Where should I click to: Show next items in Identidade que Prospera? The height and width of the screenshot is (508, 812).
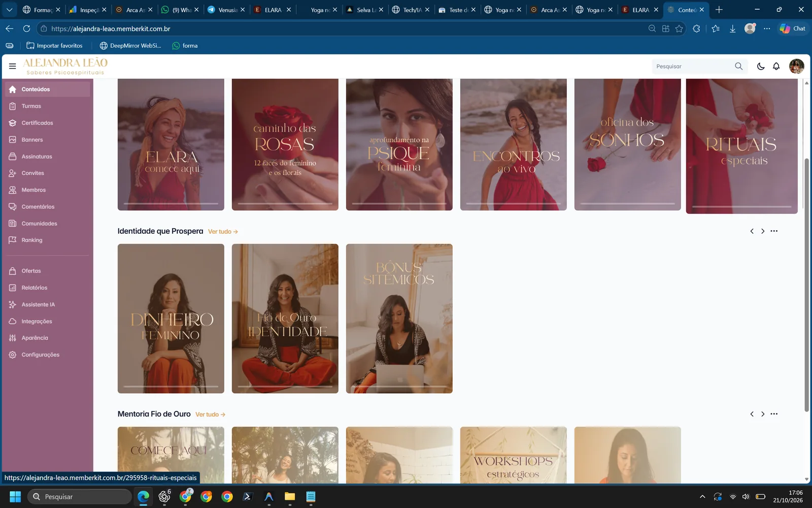point(762,231)
